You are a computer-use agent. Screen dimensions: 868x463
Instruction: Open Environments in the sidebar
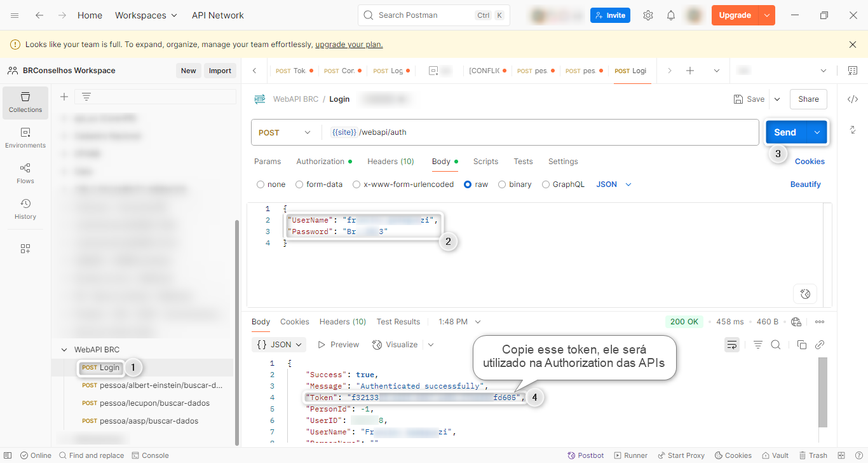click(25, 138)
